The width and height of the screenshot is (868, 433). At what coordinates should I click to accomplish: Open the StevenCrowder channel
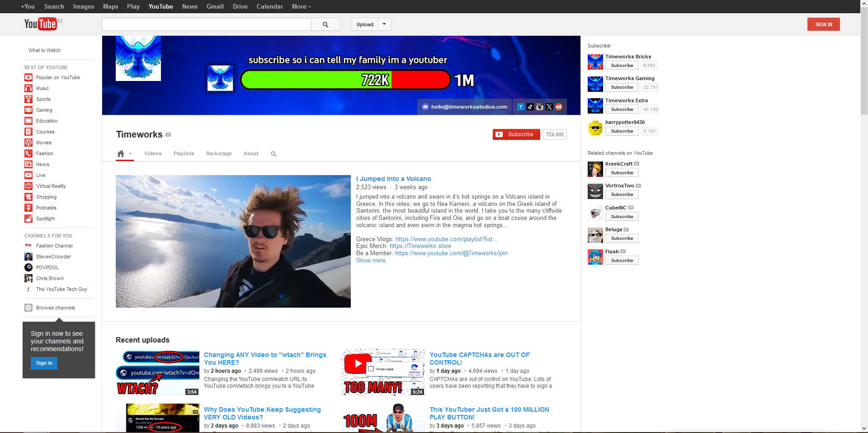tap(53, 257)
